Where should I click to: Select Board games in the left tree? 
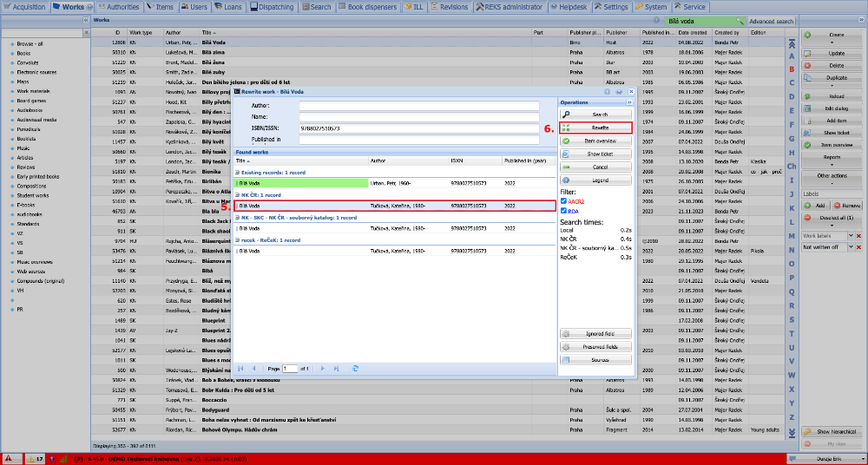31,101
